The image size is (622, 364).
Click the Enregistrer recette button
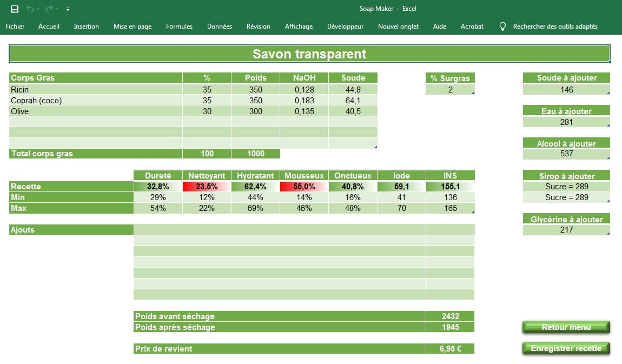coord(566,348)
